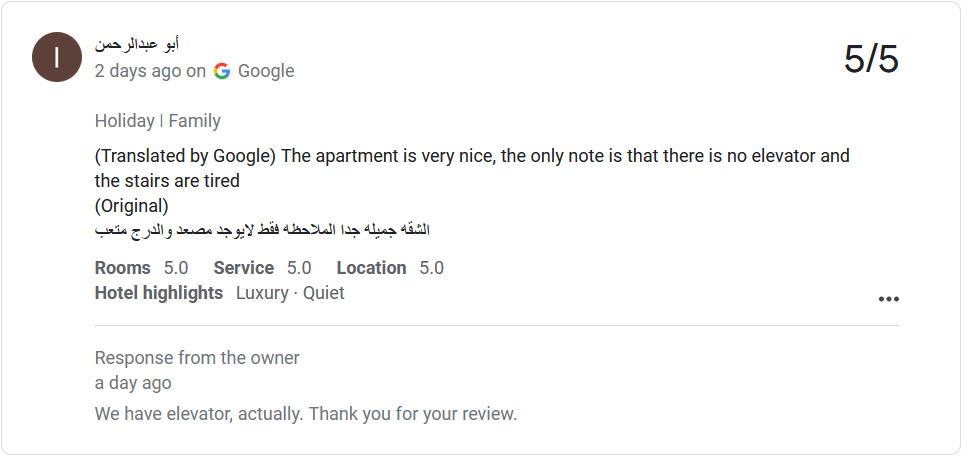This screenshot has height=457, width=969.
Task: Click the Location 5.0 rating
Action: tap(390, 268)
